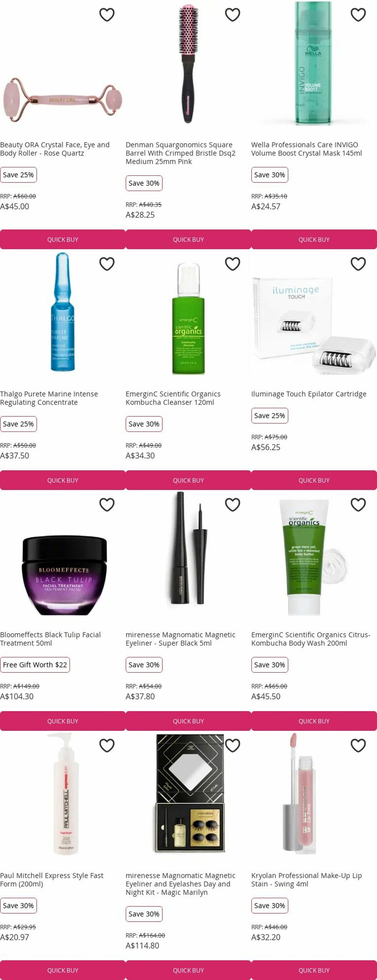Quick buy the Beauty ORA Crystal Roller

click(62, 239)
